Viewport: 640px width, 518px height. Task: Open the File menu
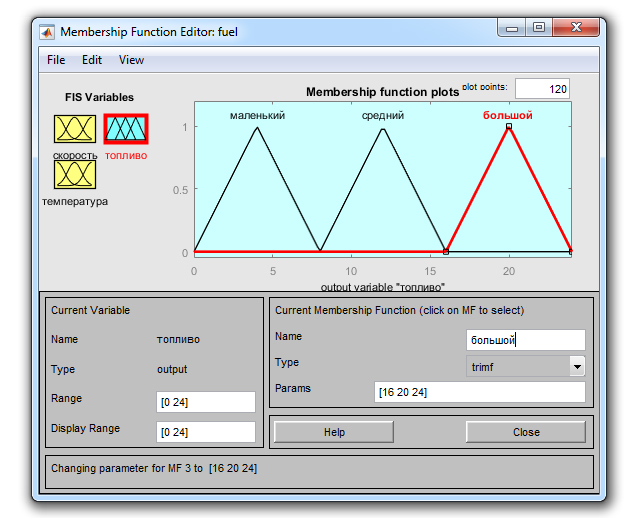point(56,60)
